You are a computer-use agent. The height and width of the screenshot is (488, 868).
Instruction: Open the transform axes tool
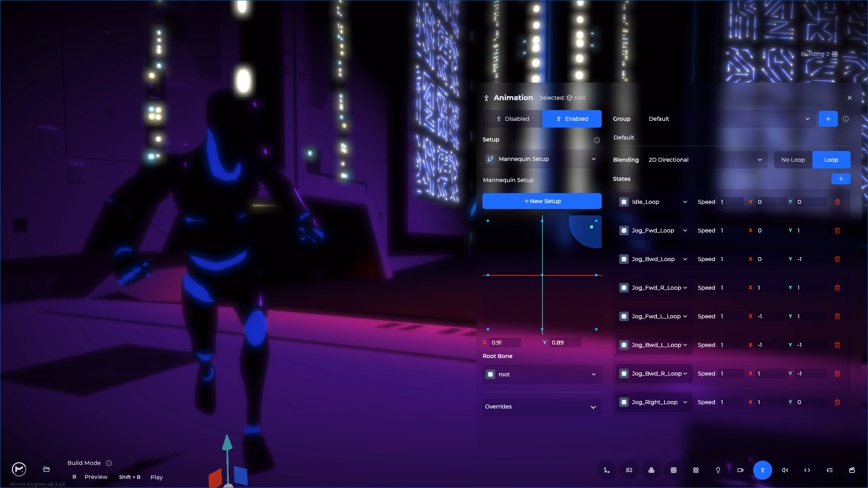point(607,470)
